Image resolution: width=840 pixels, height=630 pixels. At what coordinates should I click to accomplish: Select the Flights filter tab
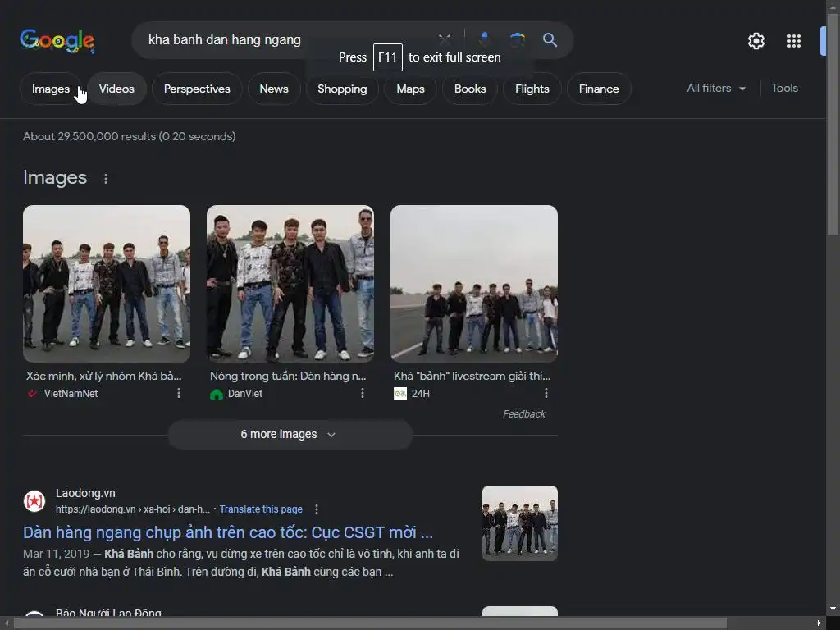[532, 89]
